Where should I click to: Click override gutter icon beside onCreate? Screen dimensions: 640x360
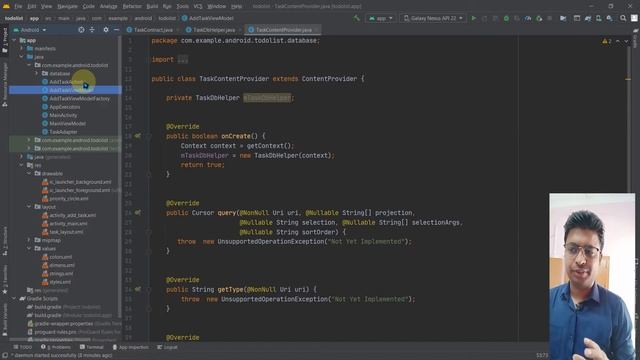click(138, 136)
